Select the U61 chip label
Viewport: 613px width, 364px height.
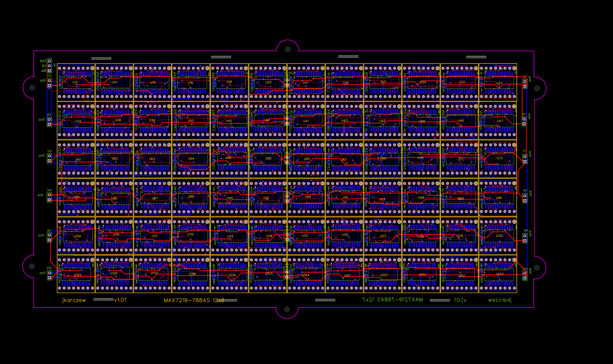point(78,160)
